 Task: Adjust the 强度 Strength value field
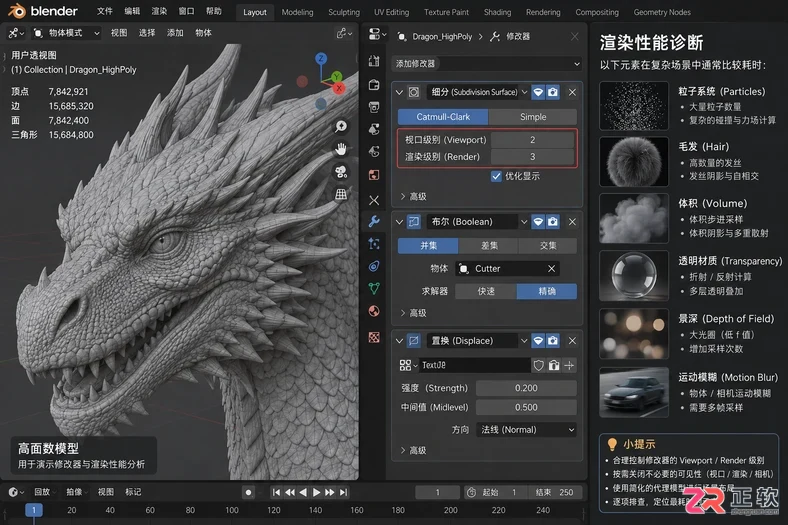pos(526,388)
